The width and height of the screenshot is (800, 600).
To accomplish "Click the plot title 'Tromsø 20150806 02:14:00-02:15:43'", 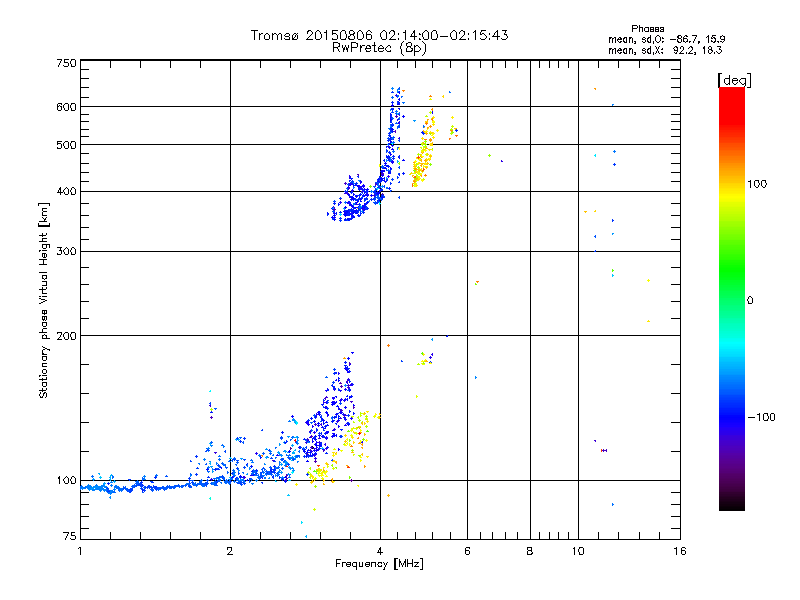I will tap(379, 35).
